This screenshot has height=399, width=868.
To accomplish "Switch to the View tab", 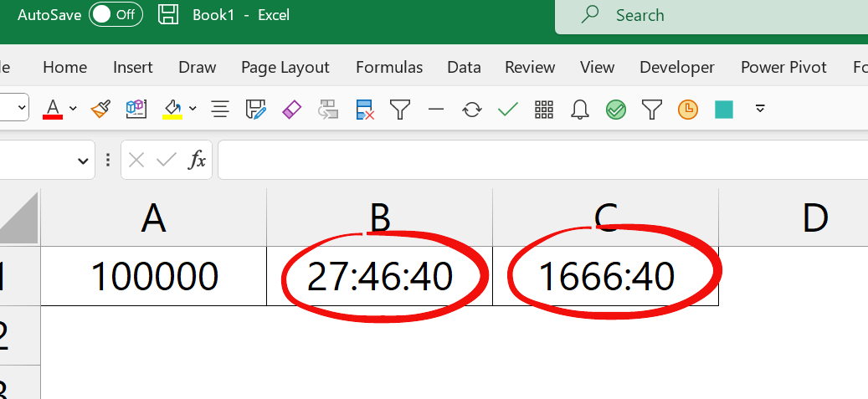I will pyautogui.click(x=598, y=68).
